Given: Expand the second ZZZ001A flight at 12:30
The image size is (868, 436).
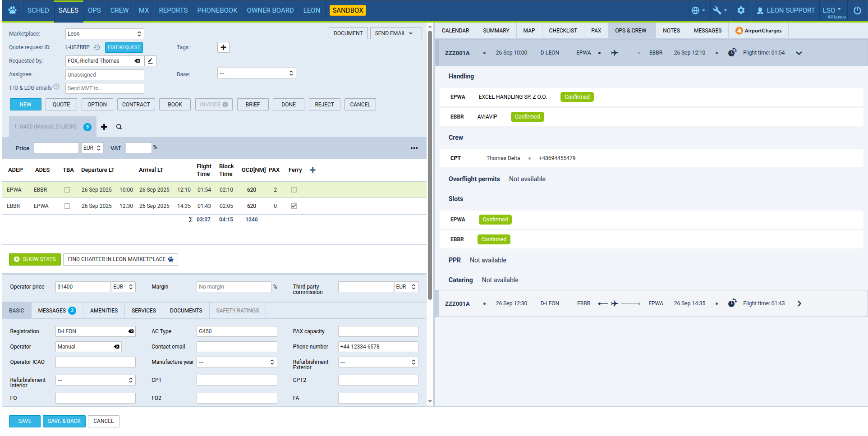Looking at the screenshot, I should point(799,303).
